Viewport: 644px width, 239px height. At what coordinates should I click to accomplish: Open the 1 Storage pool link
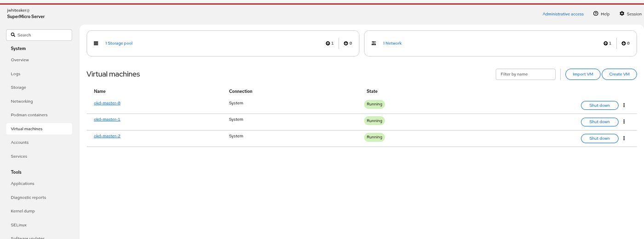pos(119,43)
